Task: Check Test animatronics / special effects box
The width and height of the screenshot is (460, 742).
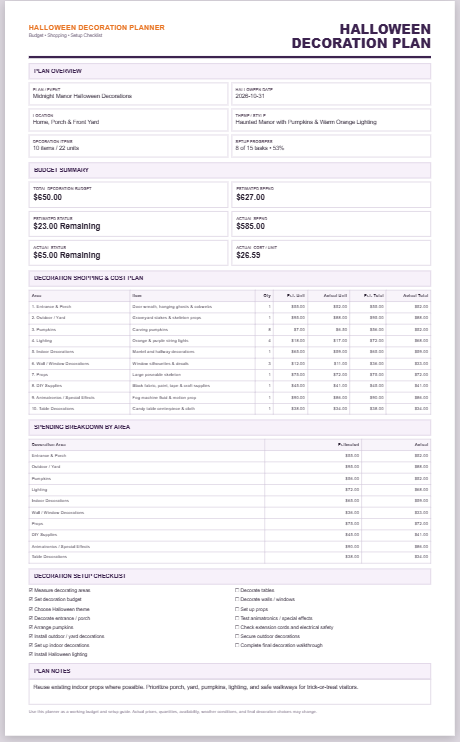Action: (x=237, y=618)
